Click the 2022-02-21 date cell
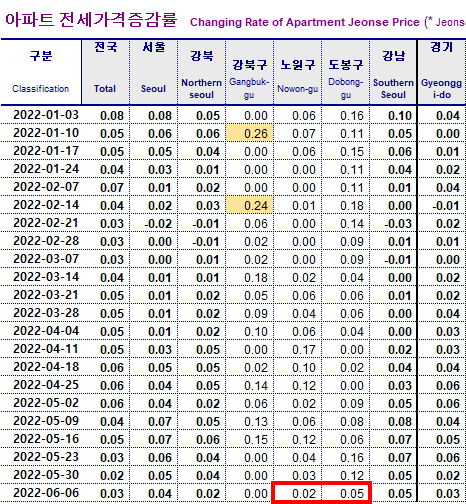The width and height of the screenshot is (466, 504). click(x=41, y=223)
